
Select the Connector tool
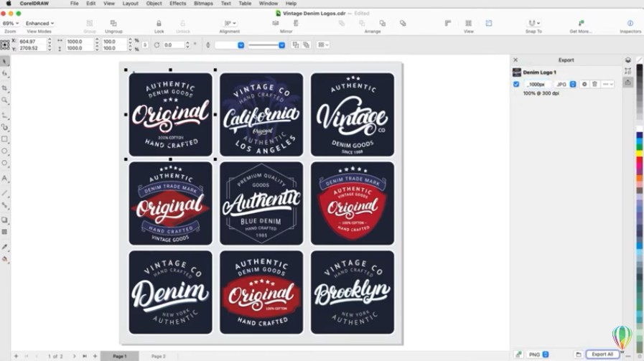click(x=5, y=205)
